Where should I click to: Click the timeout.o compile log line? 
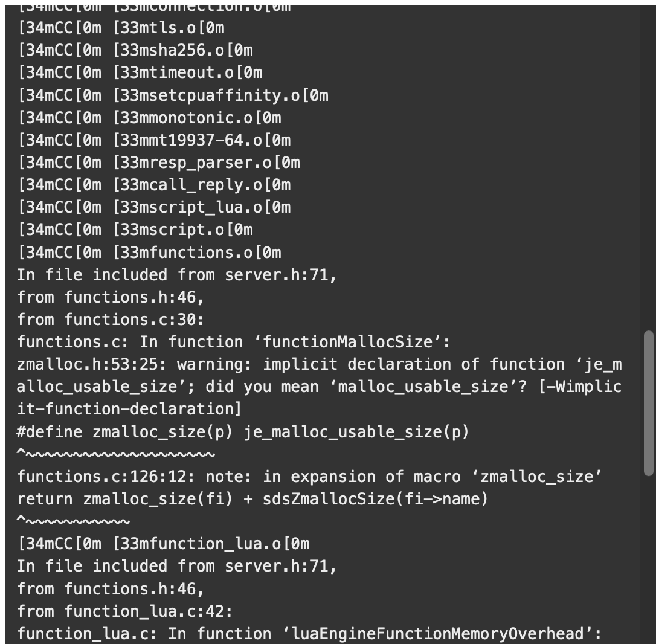(x=140, y=73)
